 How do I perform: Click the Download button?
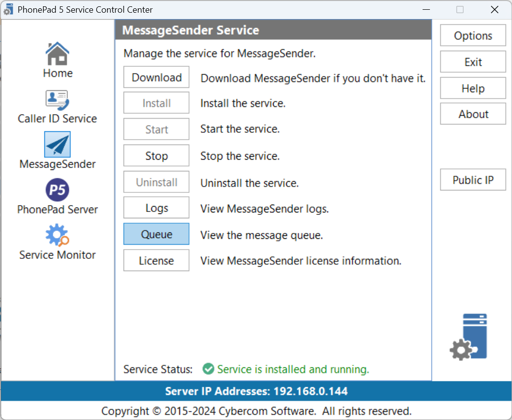coord(156,77)
